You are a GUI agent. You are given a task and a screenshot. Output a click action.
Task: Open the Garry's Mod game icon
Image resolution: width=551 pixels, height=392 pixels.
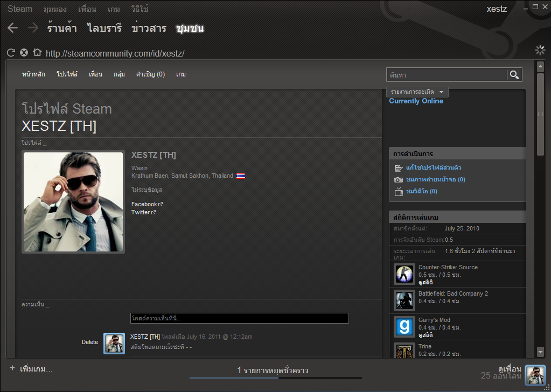(x=404, y=327)
